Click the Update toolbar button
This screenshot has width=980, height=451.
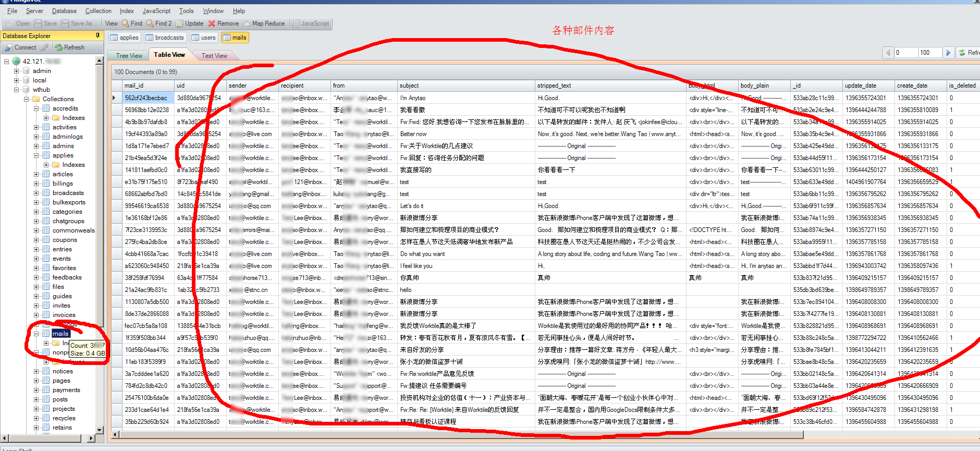point(190,23)
